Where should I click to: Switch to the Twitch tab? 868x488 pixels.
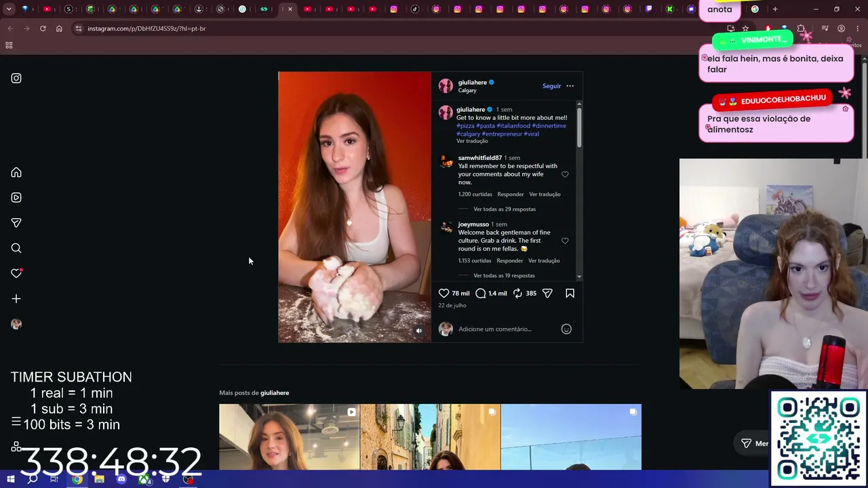point(649,9)
